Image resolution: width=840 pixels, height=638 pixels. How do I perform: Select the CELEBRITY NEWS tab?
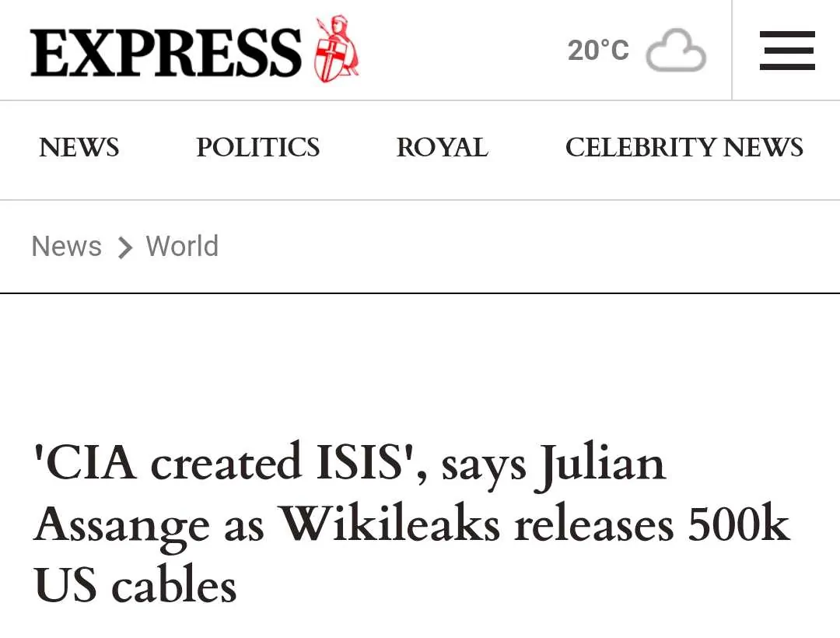point(684,147)
